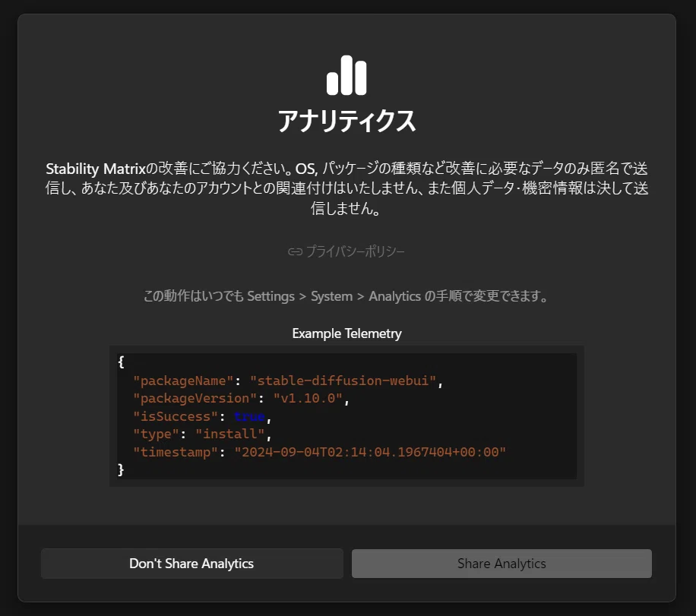
Task: Click the bar chart analytics icon
Action: click(x=346, y=75)
